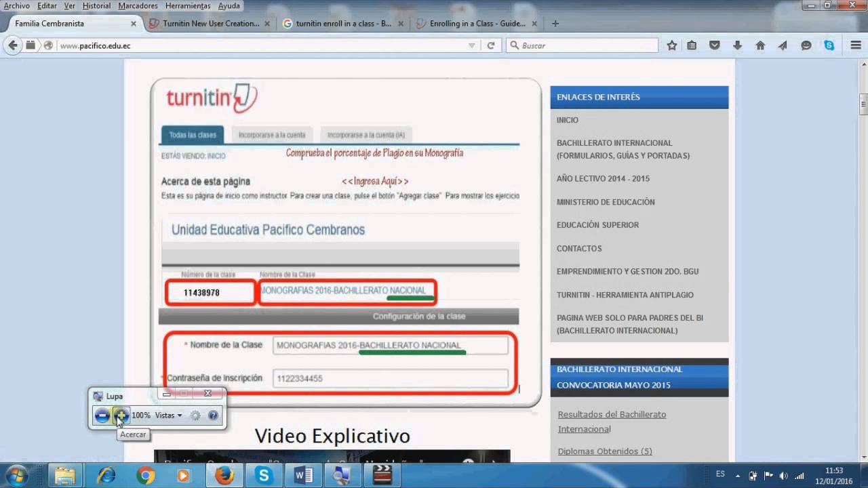Click the page vertical scrollbar thumb

pyautogui.click(x=863, y=106)
